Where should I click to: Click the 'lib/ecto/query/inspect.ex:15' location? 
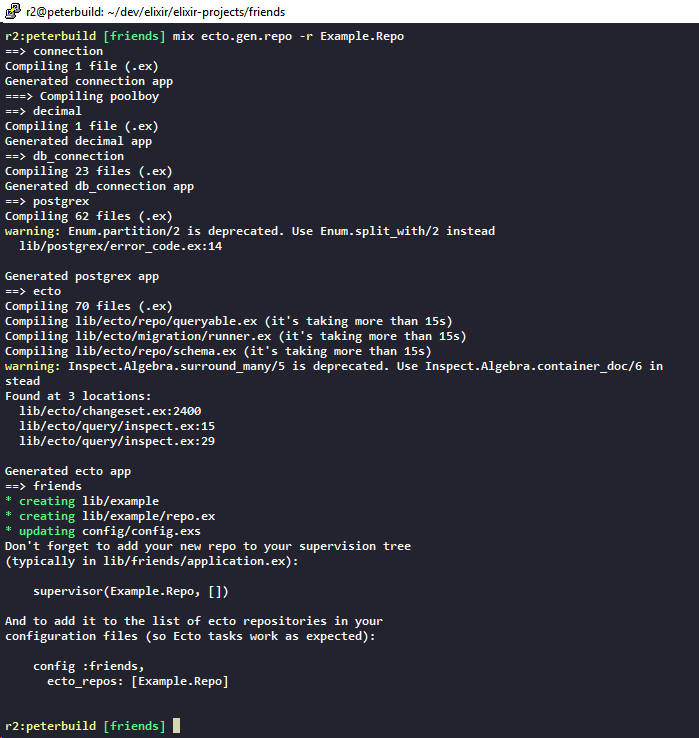click(117, 426)
